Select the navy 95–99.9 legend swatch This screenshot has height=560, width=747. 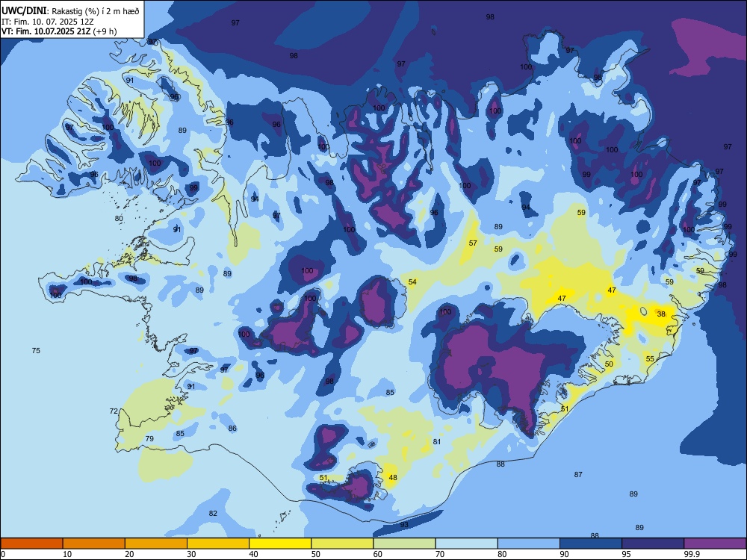pyautogui.click(x=653, y=544)
